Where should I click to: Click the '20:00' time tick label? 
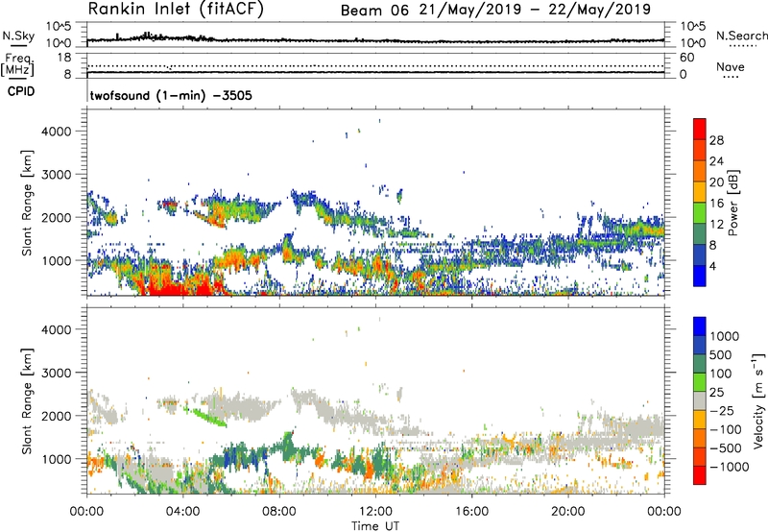click(x=568, y=512)
